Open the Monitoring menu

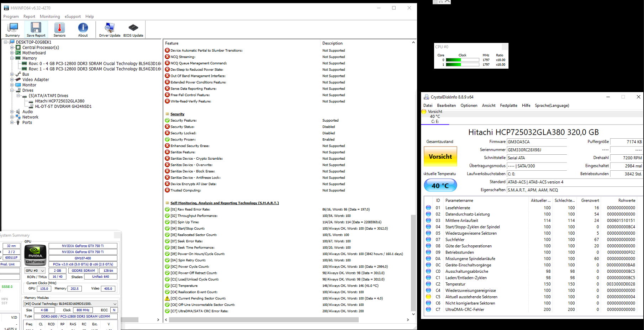point(50,16)
